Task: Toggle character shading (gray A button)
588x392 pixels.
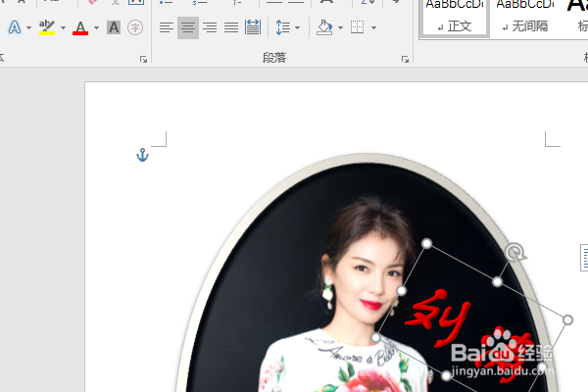Action: (x=114, y=27)
